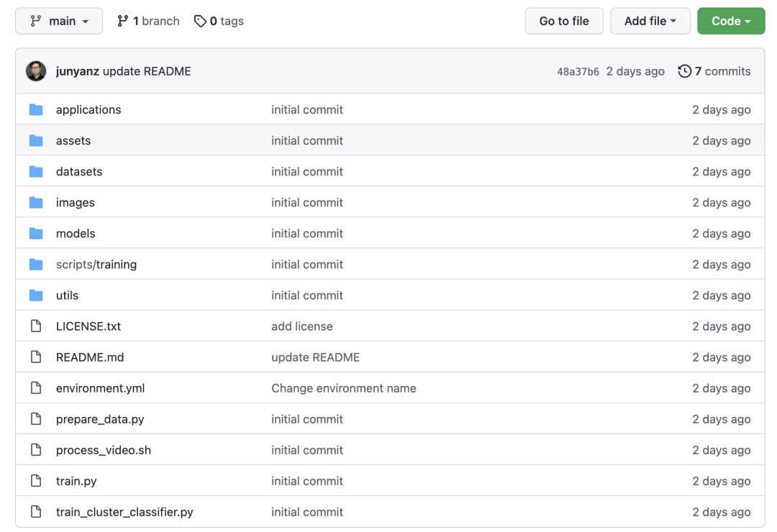Open the LICENSE.txt file

coord(88,326)
